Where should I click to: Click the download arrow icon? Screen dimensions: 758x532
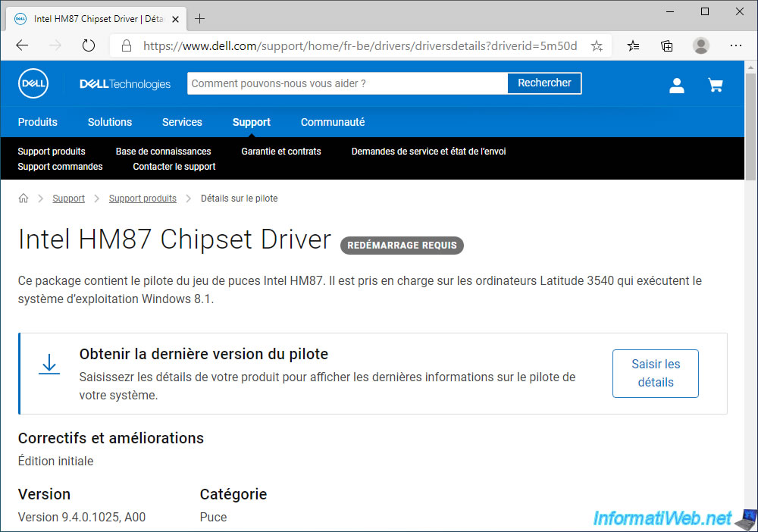click(49, 365)
